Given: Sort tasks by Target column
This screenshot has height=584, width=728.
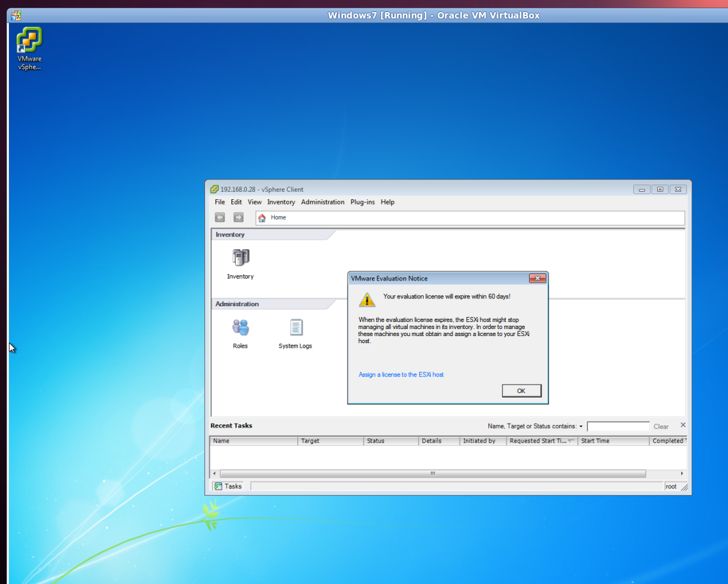Looking at the screenshot, I should (330, 441).
